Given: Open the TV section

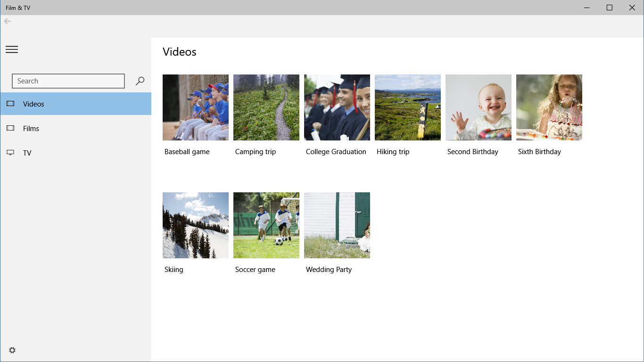Looking at the screenshot, I should 27,153.
